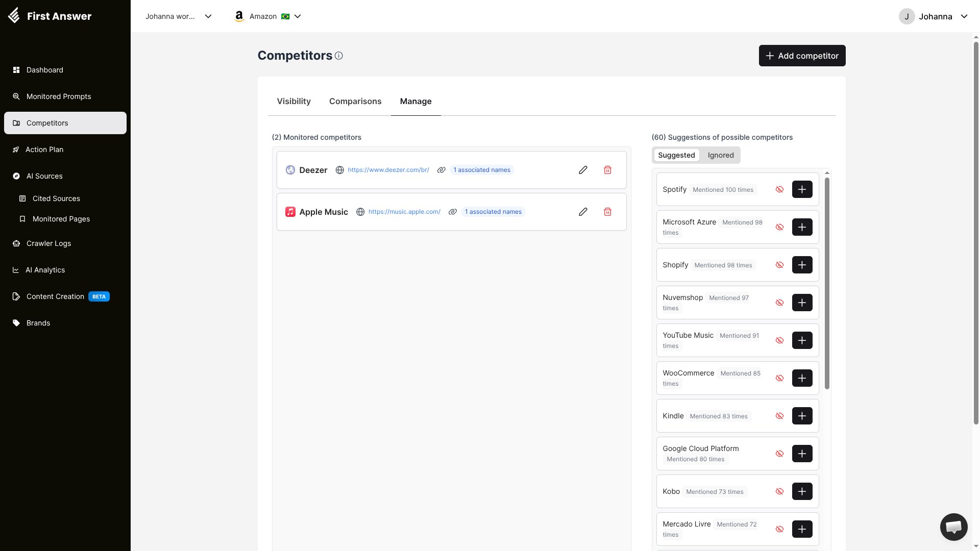Open Crawler Logs
Screen dimensions: 980x551
(65, 243)
